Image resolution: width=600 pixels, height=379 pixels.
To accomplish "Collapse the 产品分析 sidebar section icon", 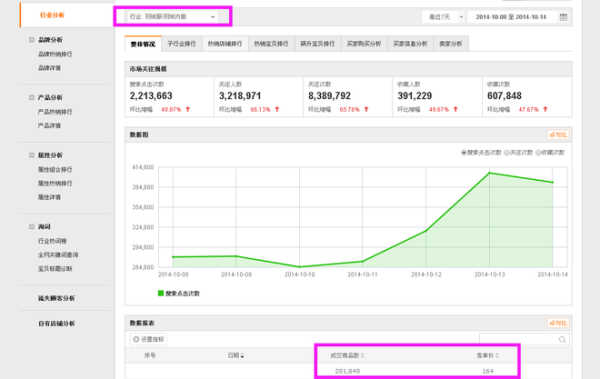I will coord(32,98).
